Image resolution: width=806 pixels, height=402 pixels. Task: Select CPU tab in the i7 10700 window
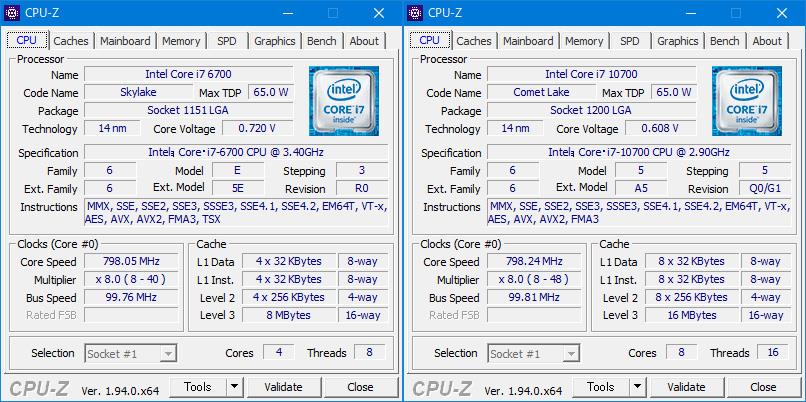[x=430, y=40]
